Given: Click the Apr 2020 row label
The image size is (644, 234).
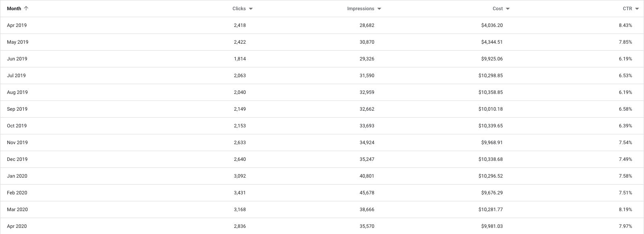Looking at the screenshot, I should [x=17, y=226].
